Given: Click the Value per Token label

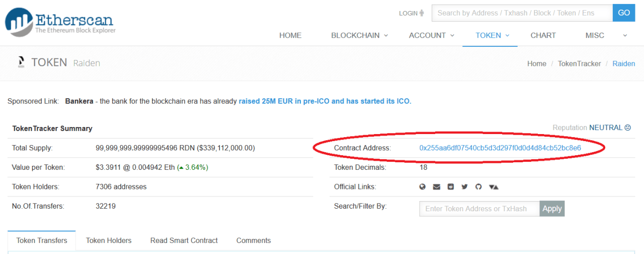Looking at the screenshot, I should tap(38, 167).
